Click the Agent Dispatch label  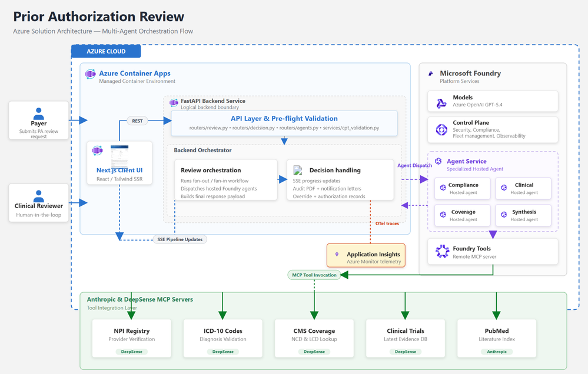414,165
